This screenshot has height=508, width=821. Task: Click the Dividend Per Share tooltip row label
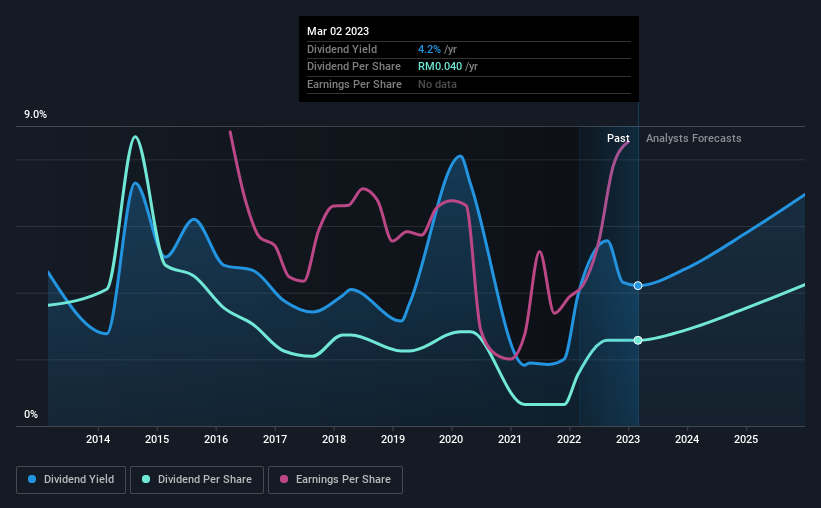(x=354, y=67)
